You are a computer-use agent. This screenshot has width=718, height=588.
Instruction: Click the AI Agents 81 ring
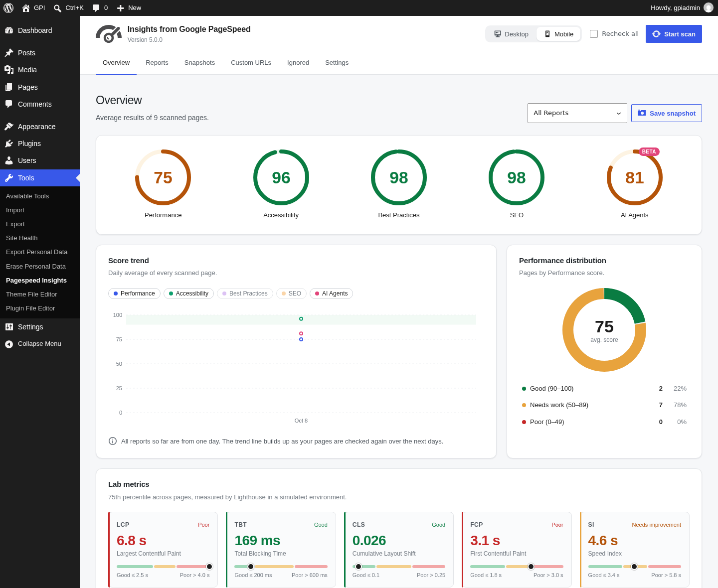[x=635, y=177]
